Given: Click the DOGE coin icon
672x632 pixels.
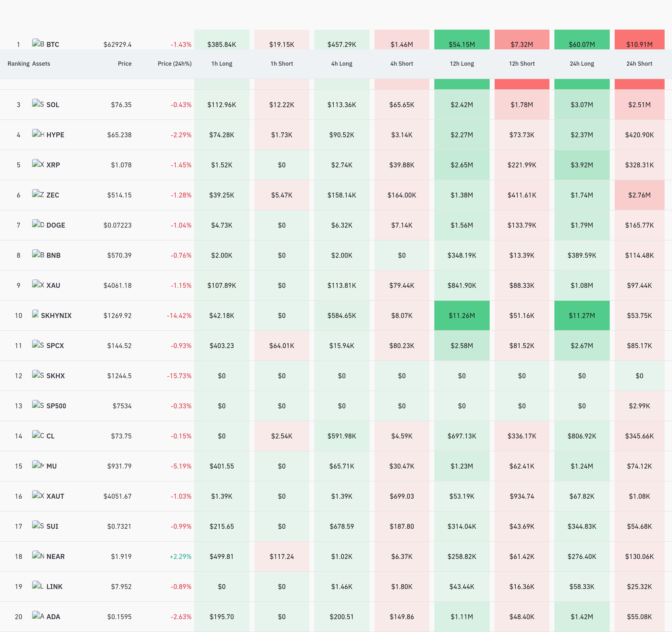Looking at the screenshot, I should (38, 224).
